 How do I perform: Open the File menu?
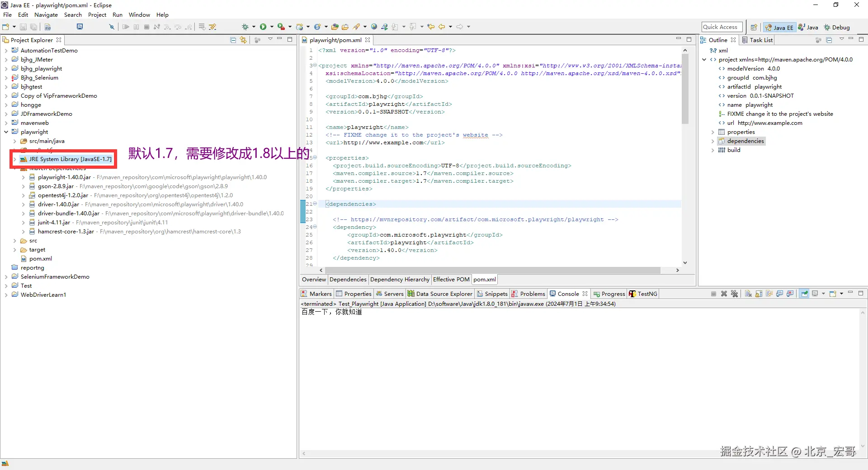[7, 14]
